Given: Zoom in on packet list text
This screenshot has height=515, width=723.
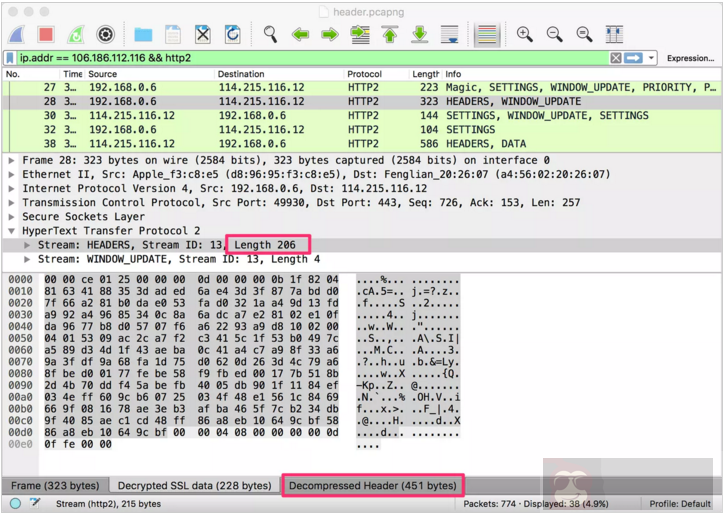Looking at the screenshot, I should click(x=525, y=35).
